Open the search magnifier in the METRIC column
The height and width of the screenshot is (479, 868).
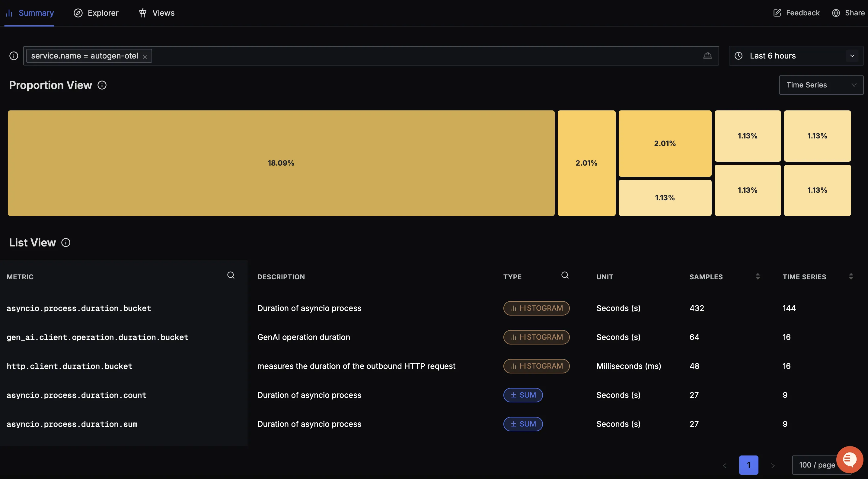231,275
